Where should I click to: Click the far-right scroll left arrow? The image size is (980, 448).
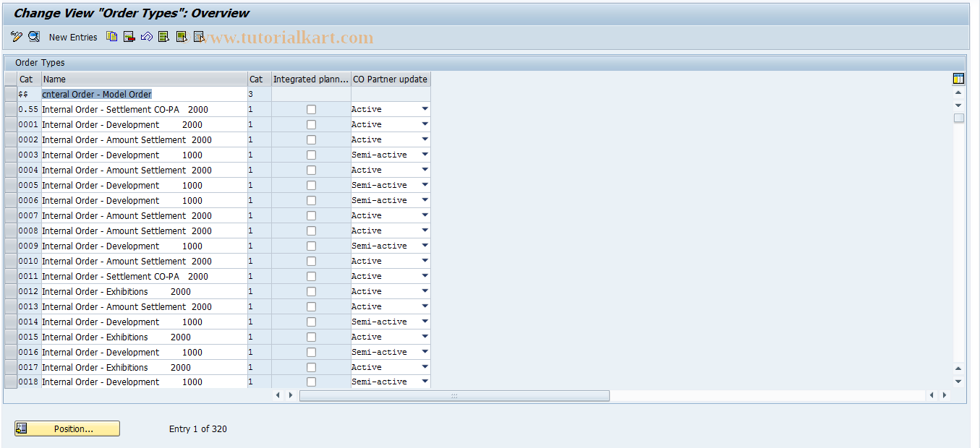tap(932, 395)
